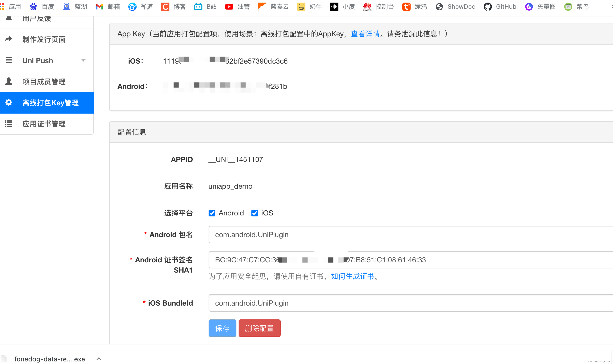Click the Baidu 百度 bookmark icon
The image size is (613, 364).
pyautogui.click(x=33, y=7)
